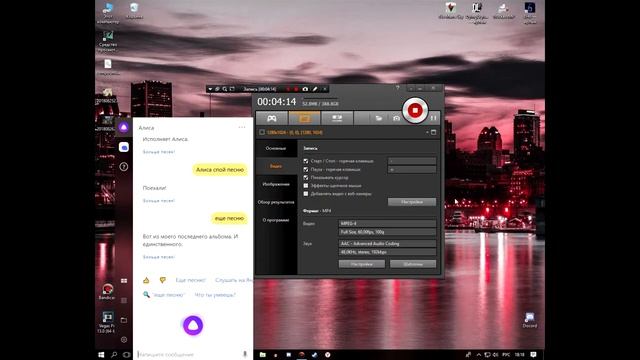Viewport: 640px width, 360px height.
Task: Open the Steam icon in the taskbar
Action: 315,355
